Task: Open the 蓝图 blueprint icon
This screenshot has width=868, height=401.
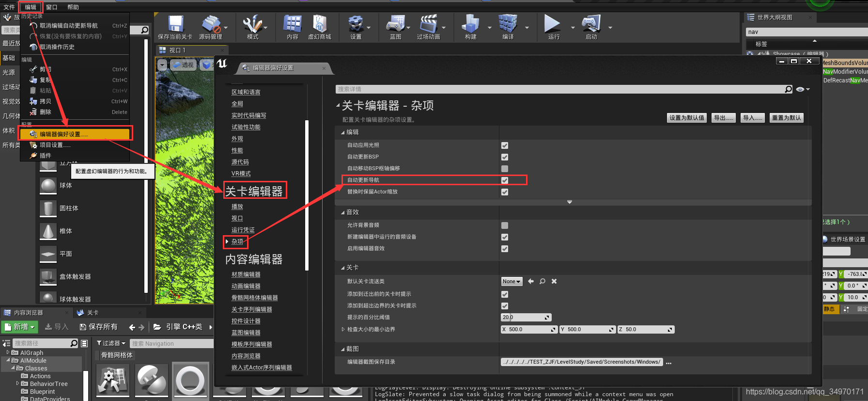Action: tap(396, 24)
